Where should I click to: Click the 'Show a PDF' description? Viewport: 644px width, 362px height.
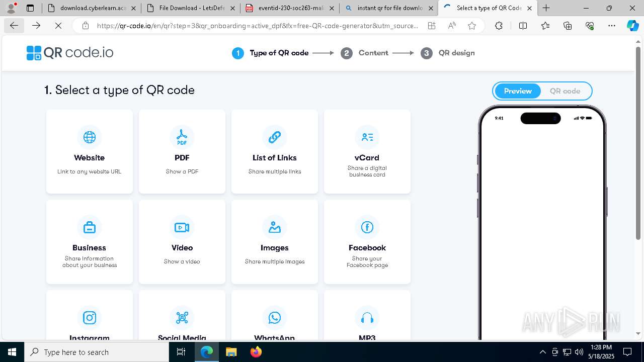(x=182, y=171)
